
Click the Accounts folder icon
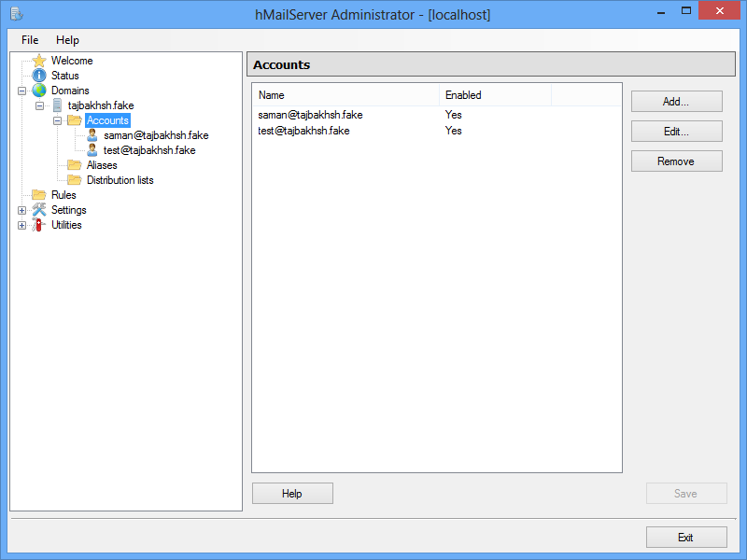coord(75,120)
